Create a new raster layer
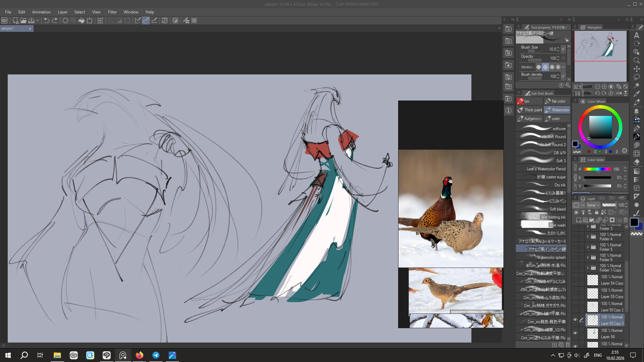This screenshot has height=362, width=644. click(579, 220)
